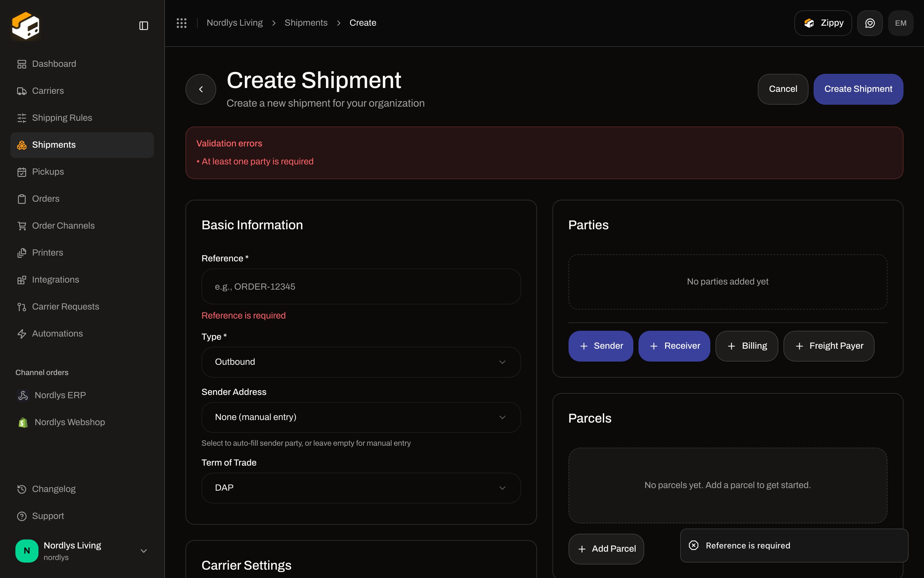Image resolution: width=924 pixels, height=578 pixels.
Task: Open the Carrier Requests menu item
Action: (82, 307)
